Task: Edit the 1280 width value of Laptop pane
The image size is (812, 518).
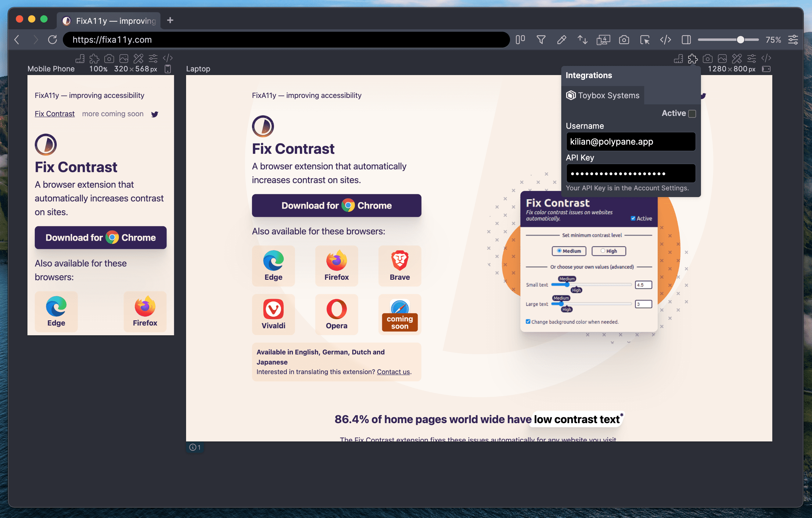Action: pos(717,69)
